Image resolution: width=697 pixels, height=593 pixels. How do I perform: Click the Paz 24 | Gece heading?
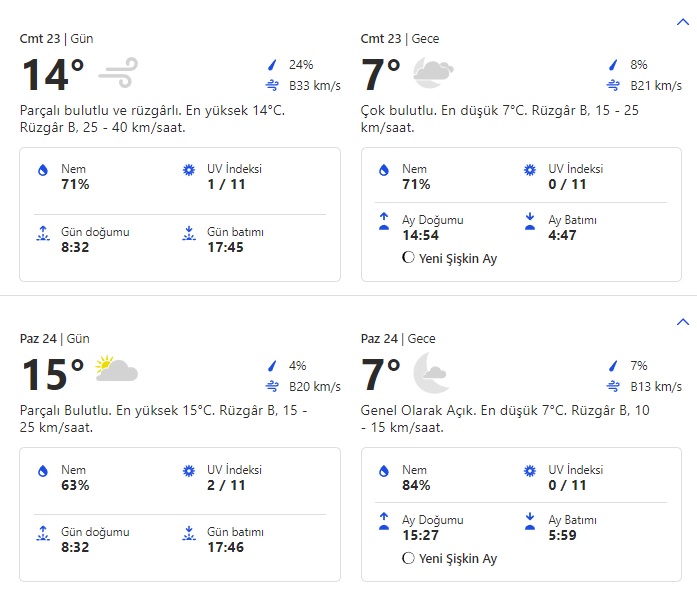[x=399, y=339]
